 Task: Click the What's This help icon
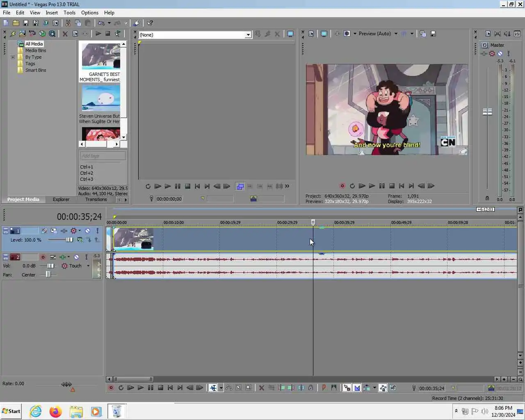point(150,23)
